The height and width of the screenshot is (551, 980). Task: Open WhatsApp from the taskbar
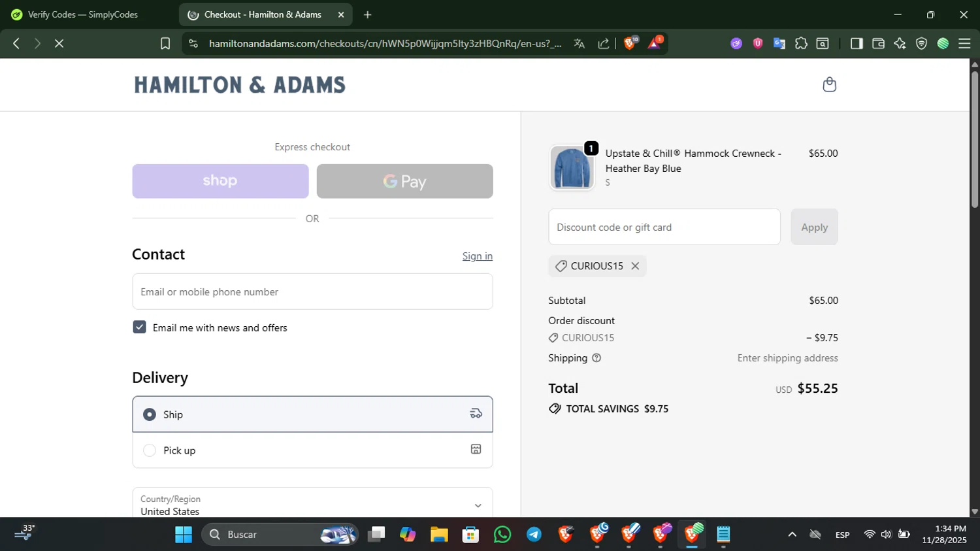click(x=502, y=535)
